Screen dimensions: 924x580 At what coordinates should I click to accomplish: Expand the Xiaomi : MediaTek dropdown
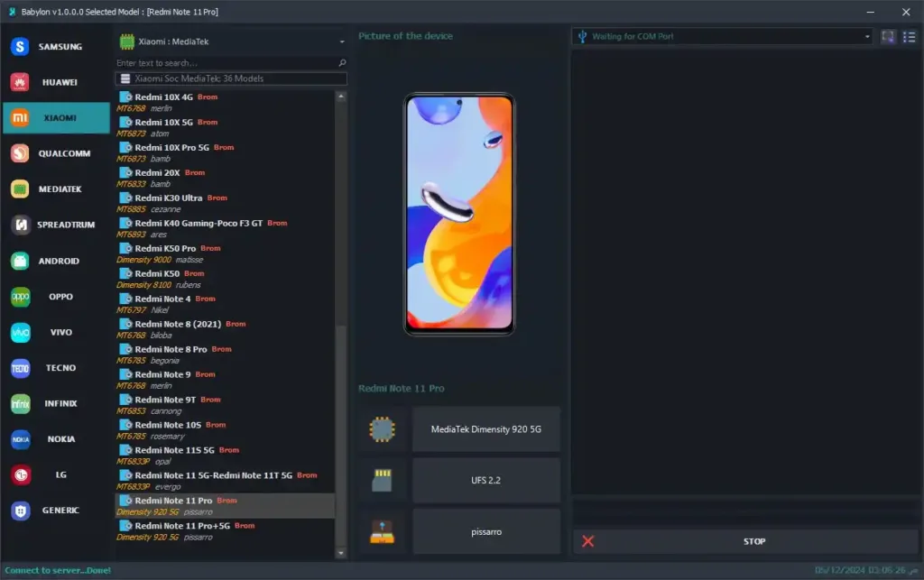[342, 41]
